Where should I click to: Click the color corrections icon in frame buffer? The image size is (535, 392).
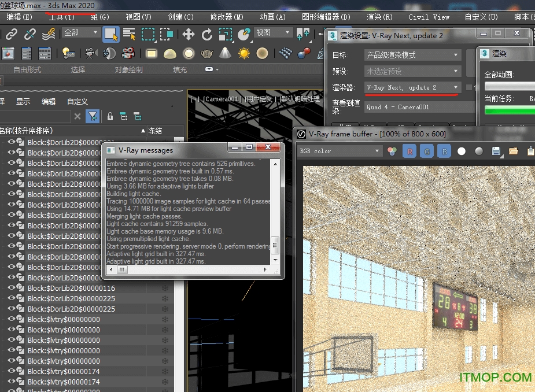392,151
